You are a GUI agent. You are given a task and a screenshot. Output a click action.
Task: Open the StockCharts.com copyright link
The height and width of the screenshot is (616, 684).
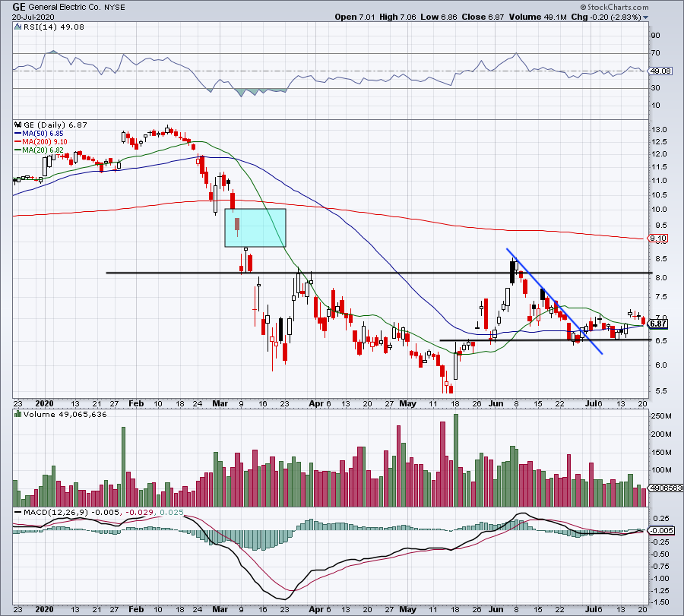[x=614, y=7]
